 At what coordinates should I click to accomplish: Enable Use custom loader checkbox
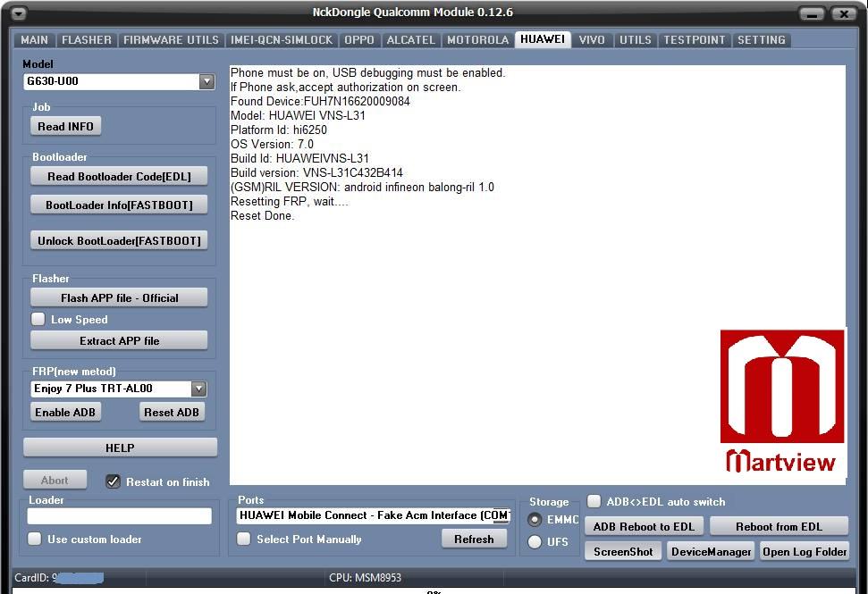click(34, 539)
